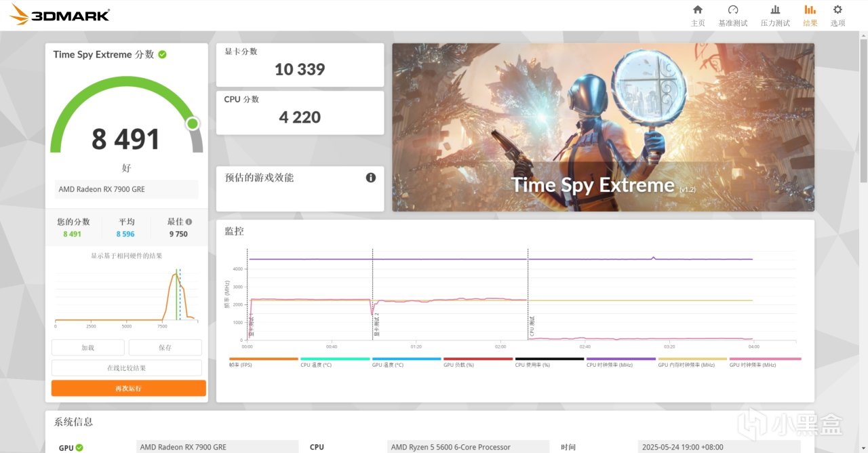The width and height of the screenshot is (868, 453).
Task: Open the 压力测试 stress test tab
Action: (x=775, y=16)
